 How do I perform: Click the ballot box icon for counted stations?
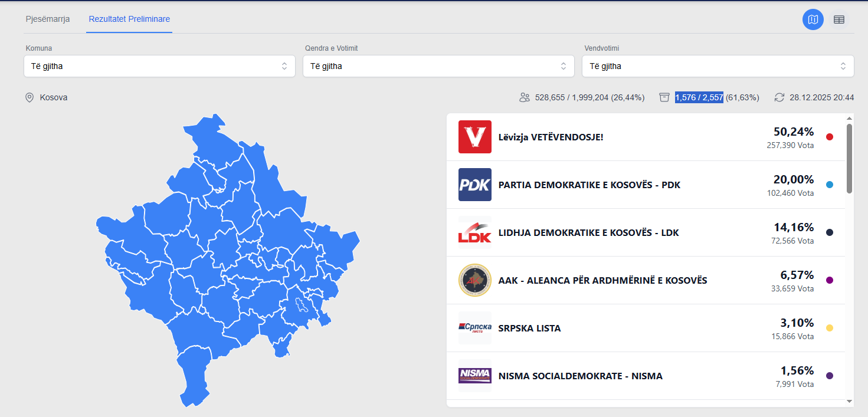[664, 97]
